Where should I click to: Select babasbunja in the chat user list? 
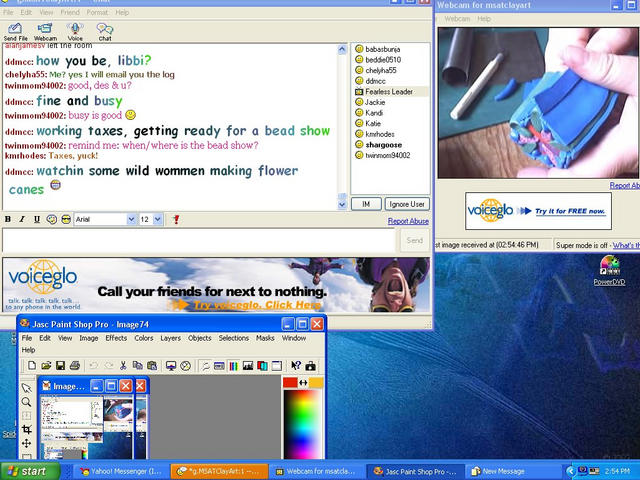(382, 49)
